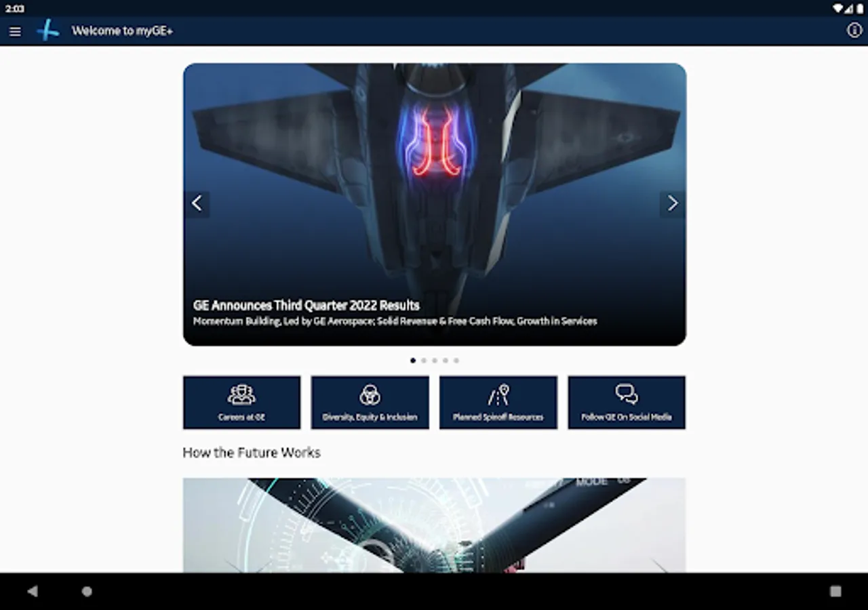
Task: Tap the myGE+ logo icon
Action: pyautogui.click(x=47, y=30)
